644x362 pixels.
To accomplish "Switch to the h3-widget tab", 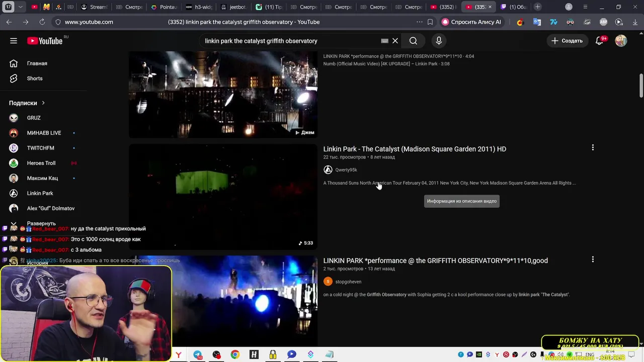I will point(198,7).
